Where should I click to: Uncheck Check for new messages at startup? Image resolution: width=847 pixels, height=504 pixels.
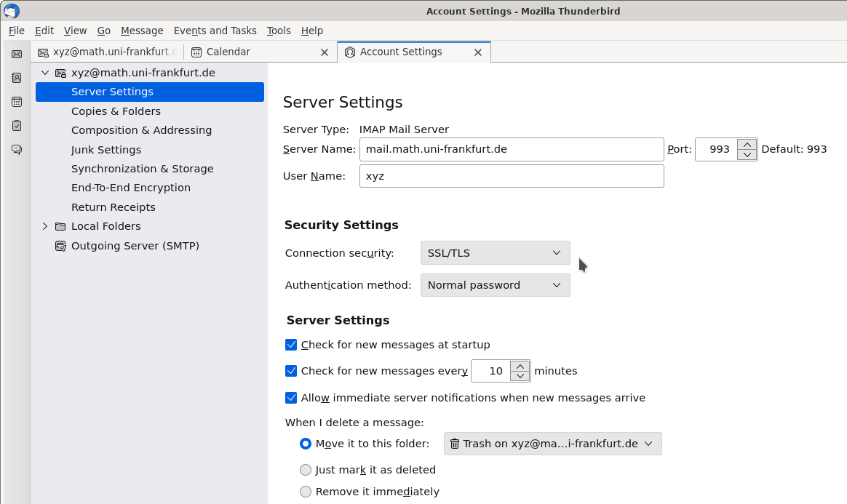coord(291,345)
